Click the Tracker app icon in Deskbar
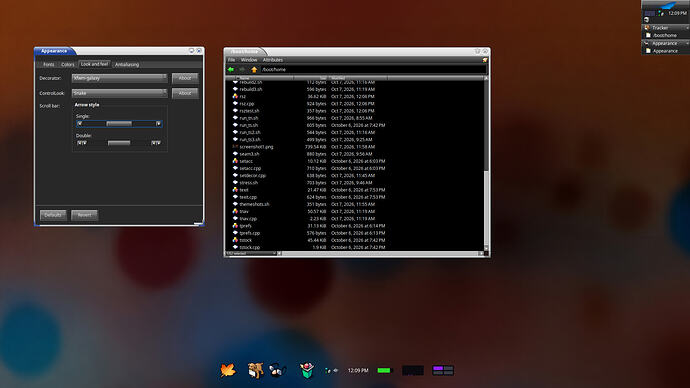The image size is (690, 388). [647, 28]
